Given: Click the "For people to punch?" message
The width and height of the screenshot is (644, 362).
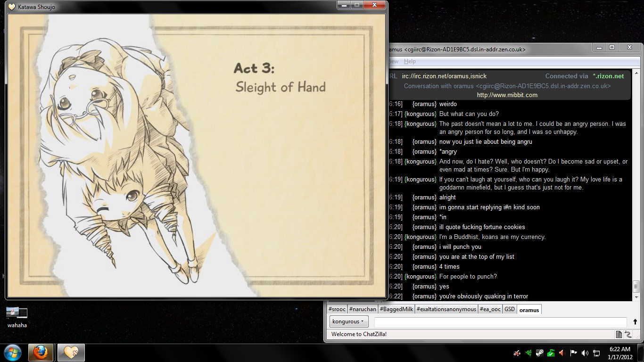Looking at the screenshot, I should 468,276.
